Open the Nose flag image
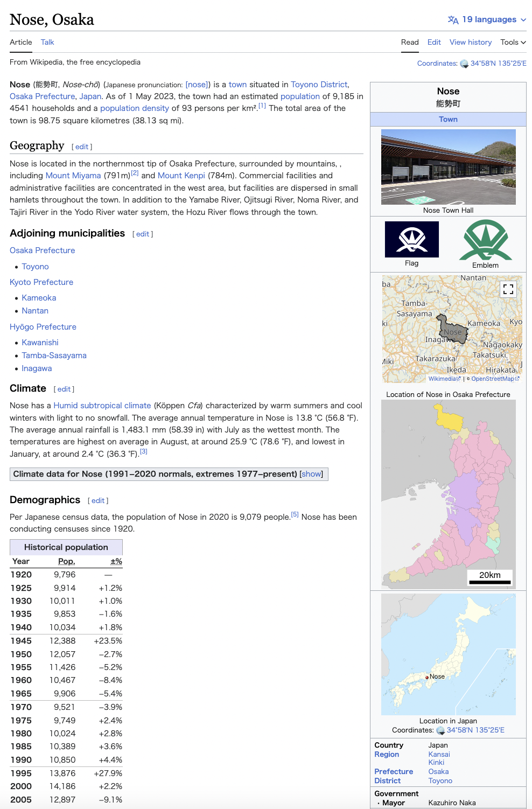This screenshot has width=532, height=809. coord(412,239)
